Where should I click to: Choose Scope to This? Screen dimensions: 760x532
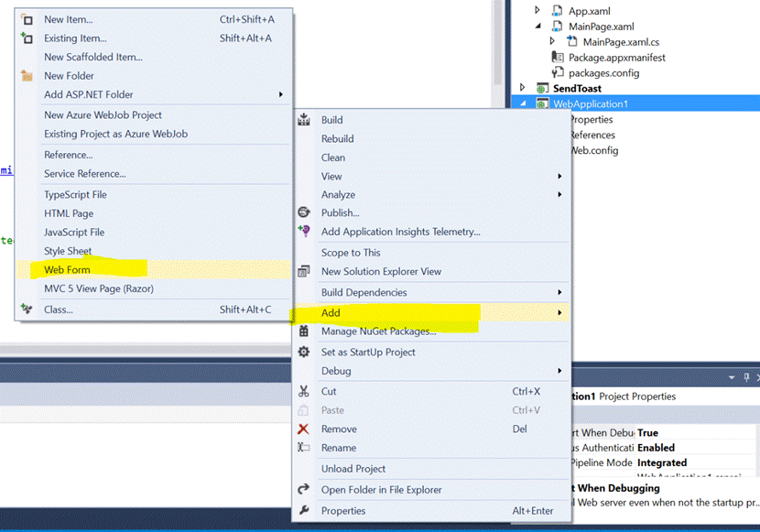pos(431,253)
